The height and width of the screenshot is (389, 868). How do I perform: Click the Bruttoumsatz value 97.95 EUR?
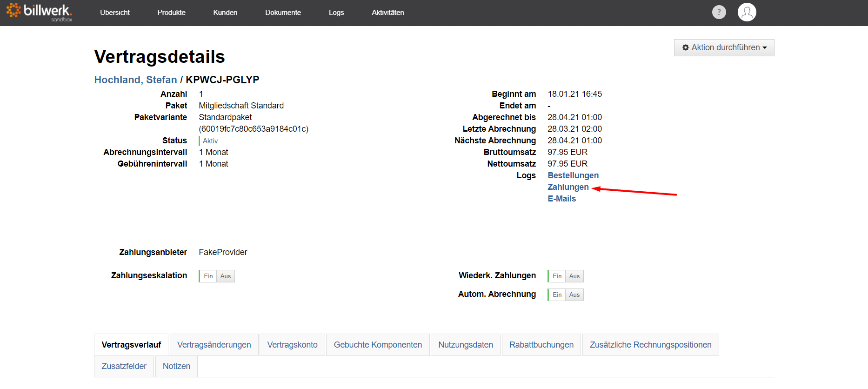pos(568,152)
